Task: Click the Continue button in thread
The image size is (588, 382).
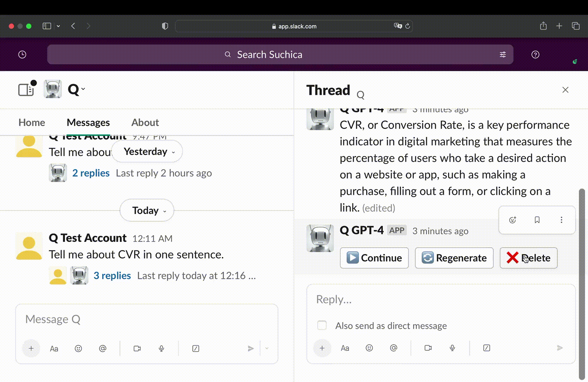Action: tap(374, 258)
